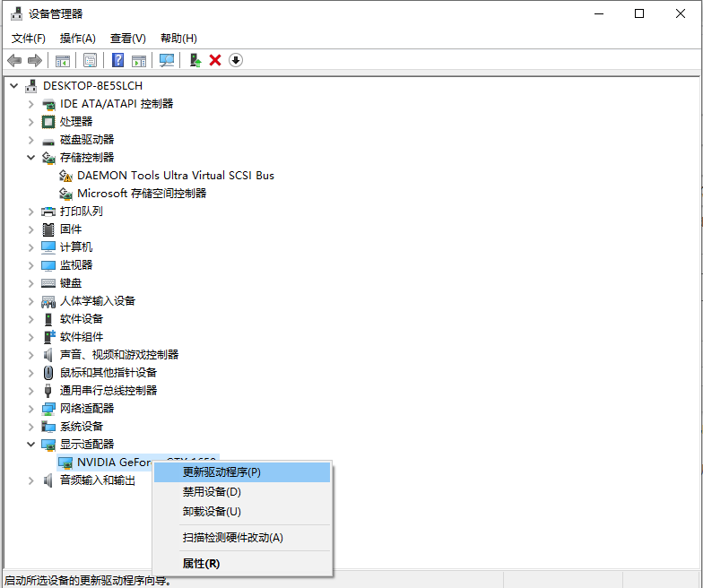Viewport: 703px width, 588px height.
Task: Click the black down-arrow circle toolbar icon
Action: (236, 60)
